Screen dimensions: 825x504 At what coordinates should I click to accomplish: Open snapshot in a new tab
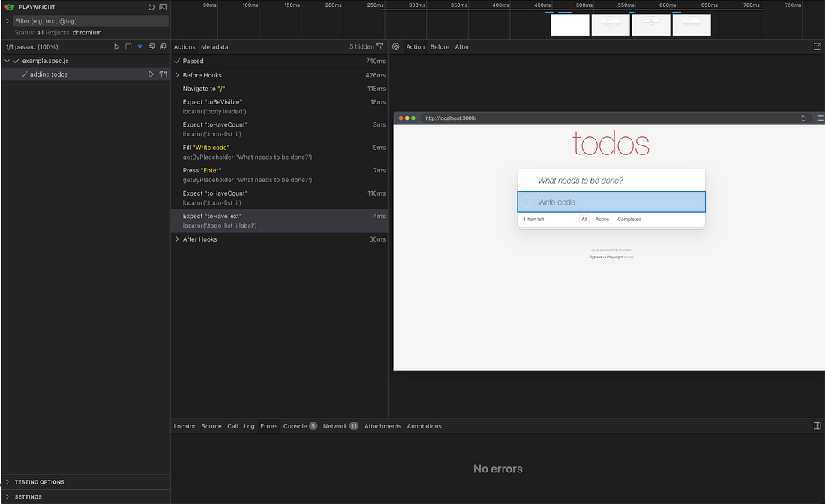tap(817, 46)
